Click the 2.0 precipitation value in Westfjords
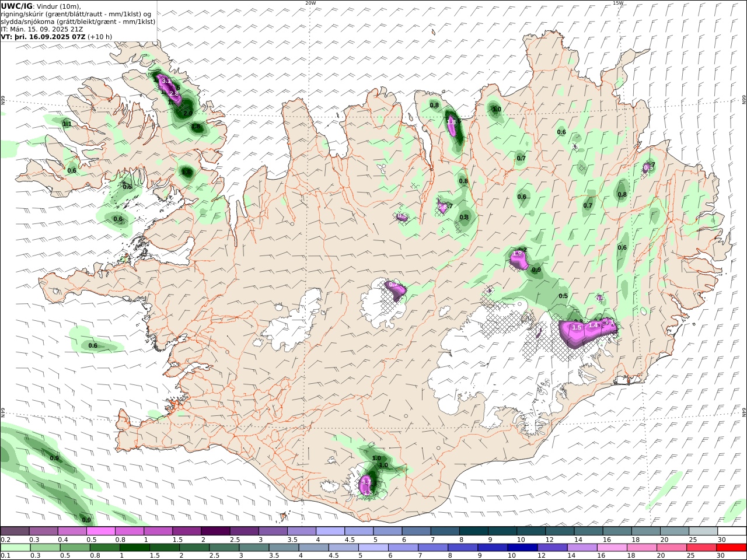Screen dimensions: 747x560 (x=188, y=113)
